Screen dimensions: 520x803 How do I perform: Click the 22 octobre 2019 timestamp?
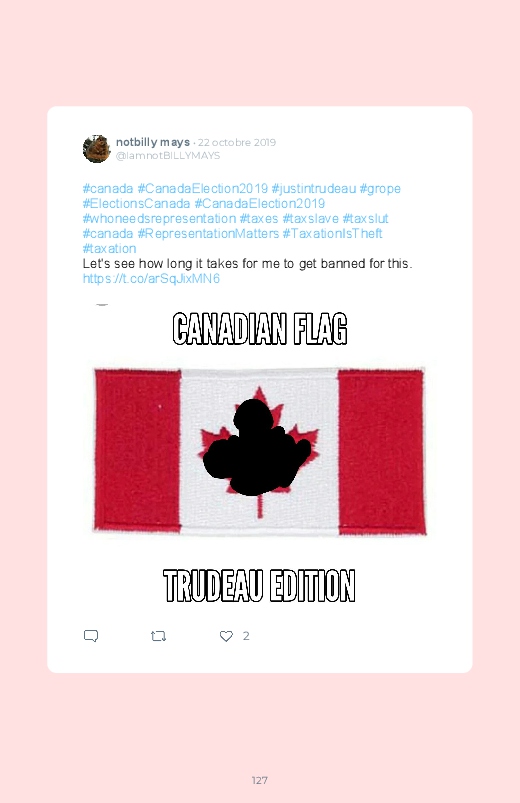237,142
